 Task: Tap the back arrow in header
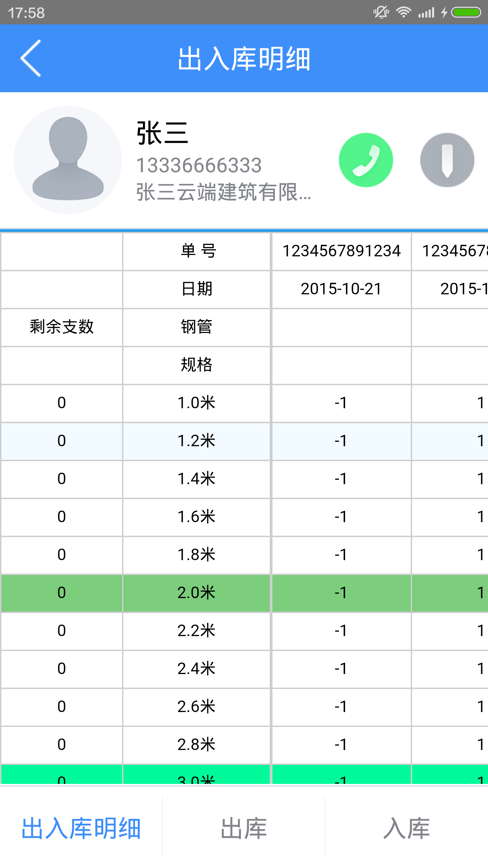click(x=31, y=58)
